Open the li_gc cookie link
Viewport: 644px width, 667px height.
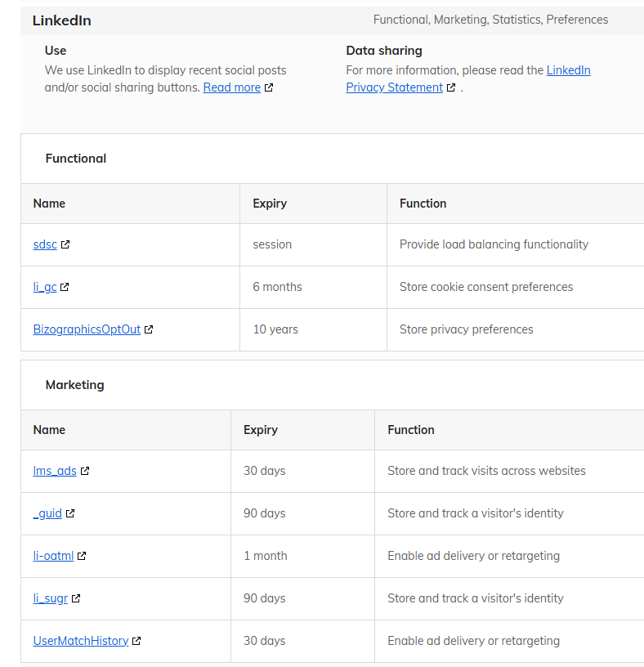point(45,287)
